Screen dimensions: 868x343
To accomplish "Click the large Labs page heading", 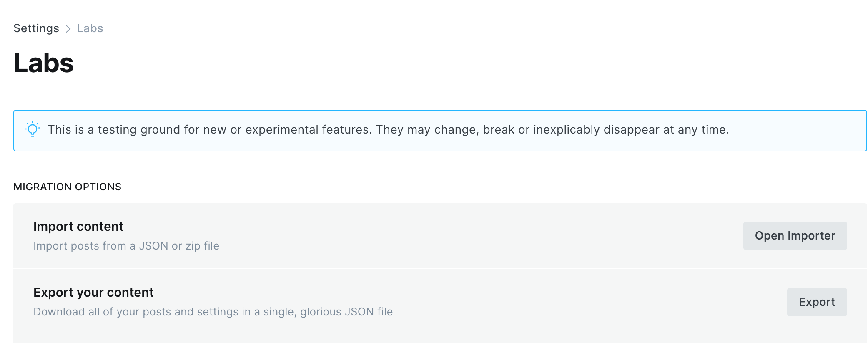I will tap(44, 63).
